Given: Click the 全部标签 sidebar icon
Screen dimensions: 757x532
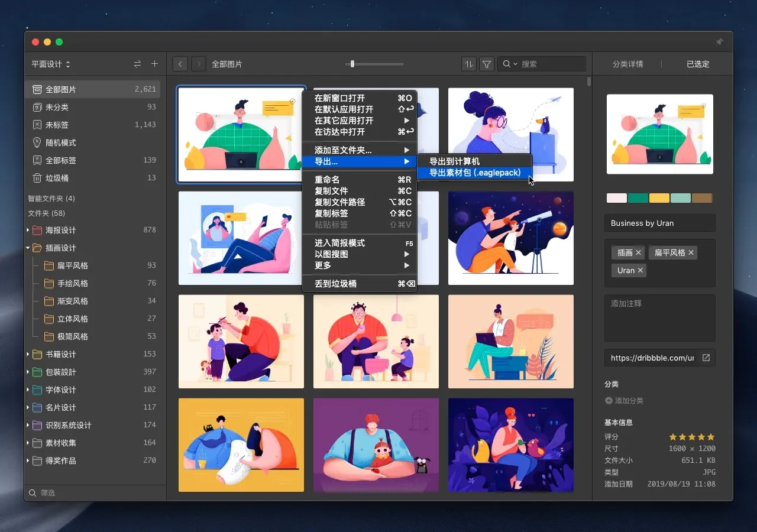Looking at the screenshot, I should pyautogui.click(x=37, y=160).
